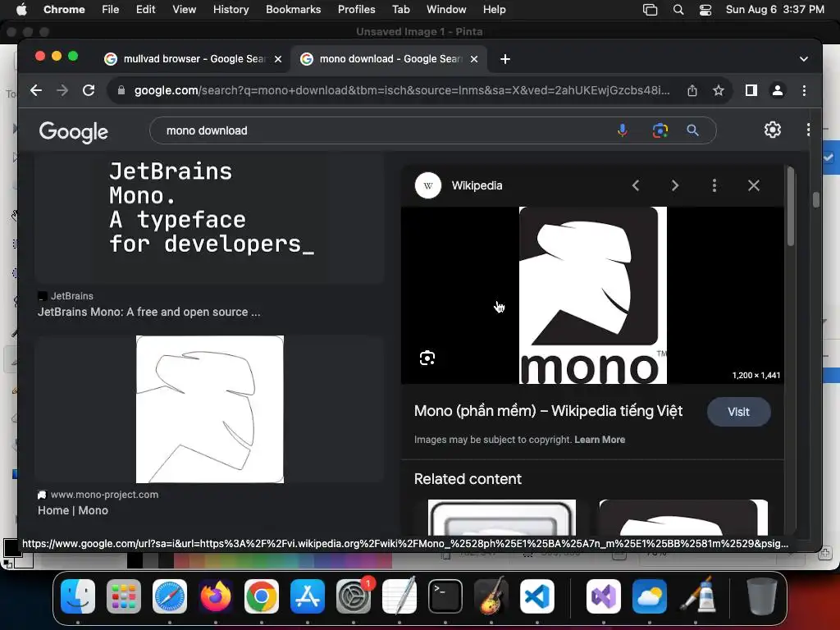Open System Settings from the Dock
Screen dimensions: 840x630
[x=354, y=596]
